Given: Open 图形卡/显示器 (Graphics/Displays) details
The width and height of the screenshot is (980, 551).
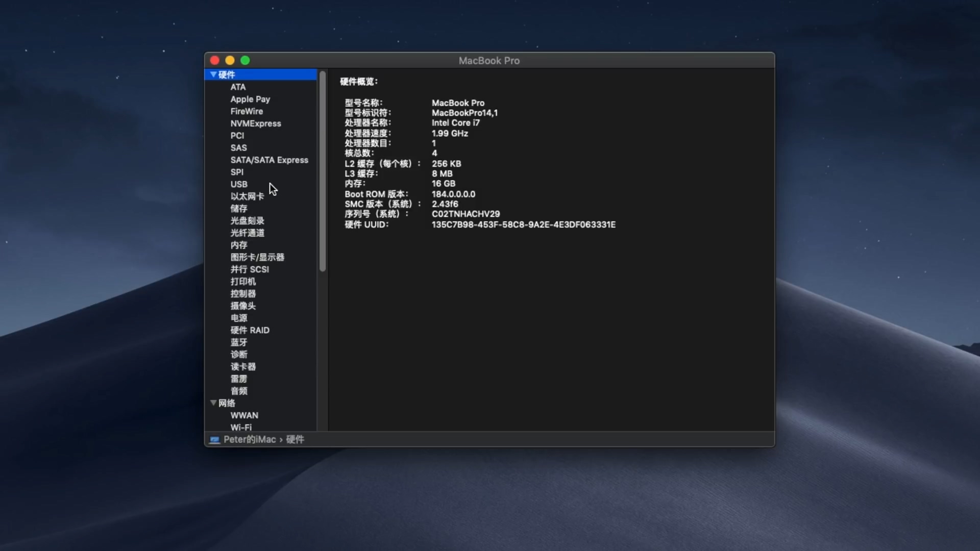Looking at the screenshot, I should [258, 257].
